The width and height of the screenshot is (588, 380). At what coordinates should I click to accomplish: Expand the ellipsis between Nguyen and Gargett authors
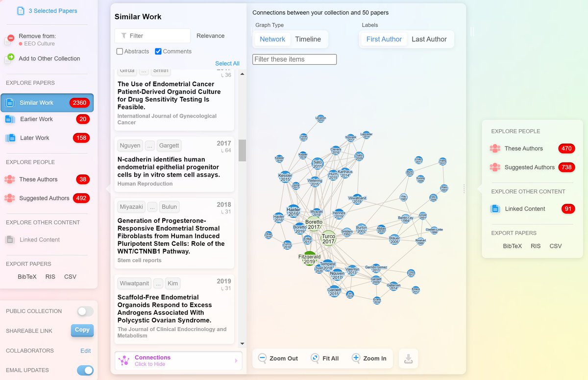[x=150, y=145]
